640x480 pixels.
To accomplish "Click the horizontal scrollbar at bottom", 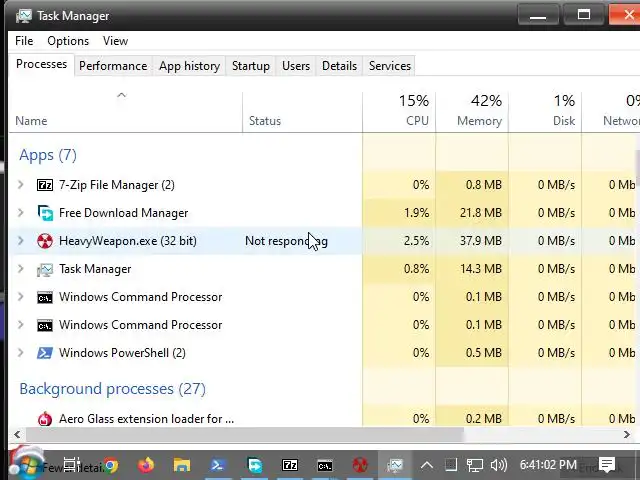I will tap(240, 435).
